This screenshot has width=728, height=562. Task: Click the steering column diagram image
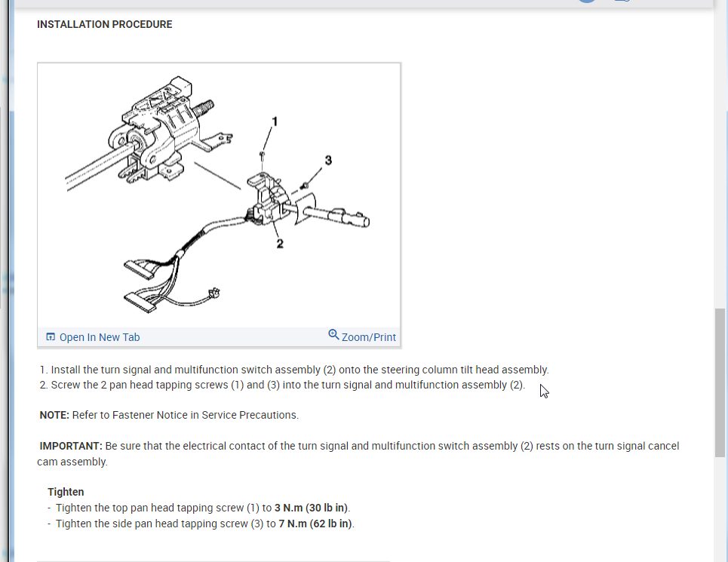[219, 195]
